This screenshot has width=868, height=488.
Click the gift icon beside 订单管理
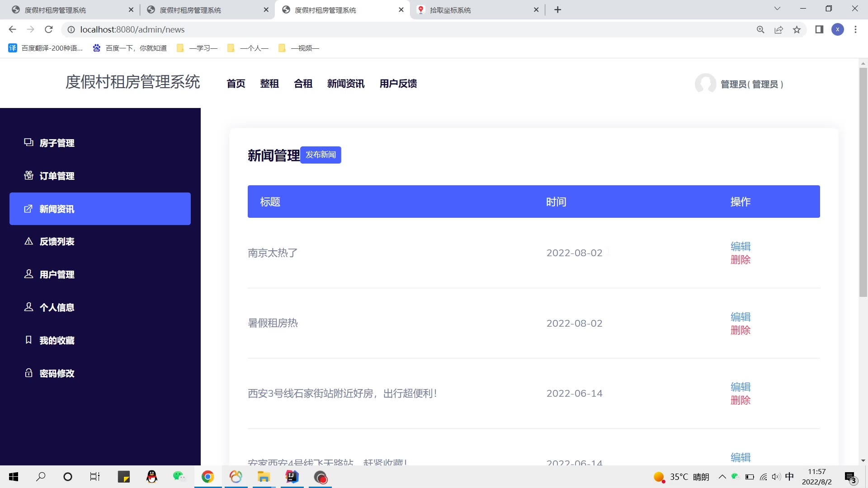coord(28,175)
